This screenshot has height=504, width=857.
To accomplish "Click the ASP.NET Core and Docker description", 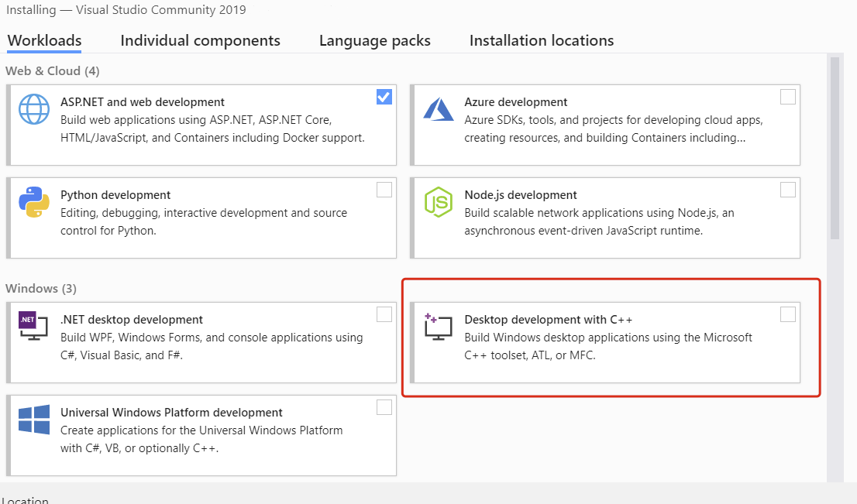I will coord(212,129).
